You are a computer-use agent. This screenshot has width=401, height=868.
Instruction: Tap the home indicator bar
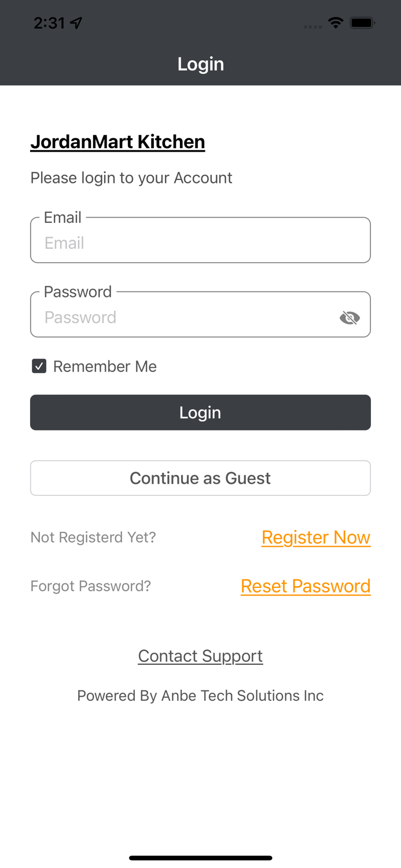(x=200, y=858)
